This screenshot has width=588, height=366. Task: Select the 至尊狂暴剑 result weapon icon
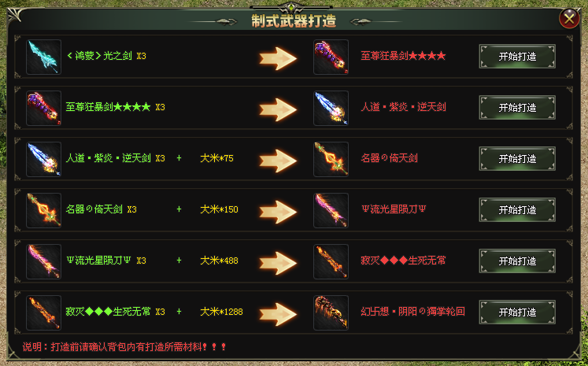(x=331, y=57)
